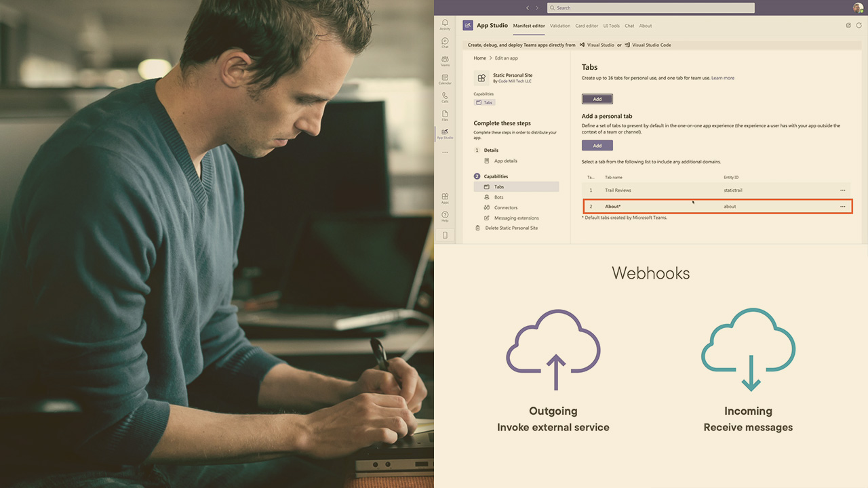Select Bots under Capabilities
The image size is (868, 488).
(499, 197)
